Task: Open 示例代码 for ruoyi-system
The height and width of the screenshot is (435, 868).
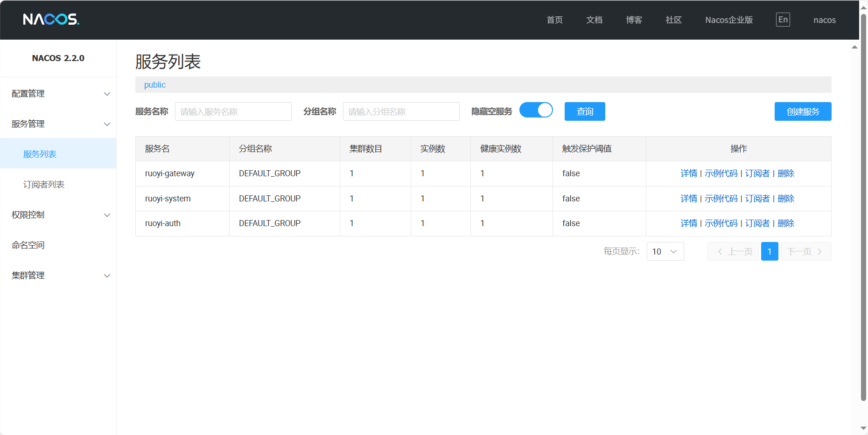Action: click(x=721, y=199)
